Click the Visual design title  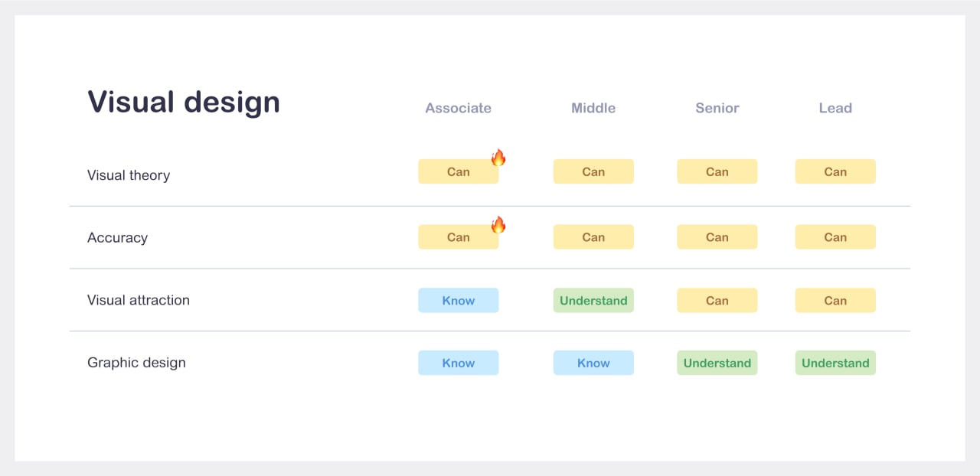click(184, 102)
